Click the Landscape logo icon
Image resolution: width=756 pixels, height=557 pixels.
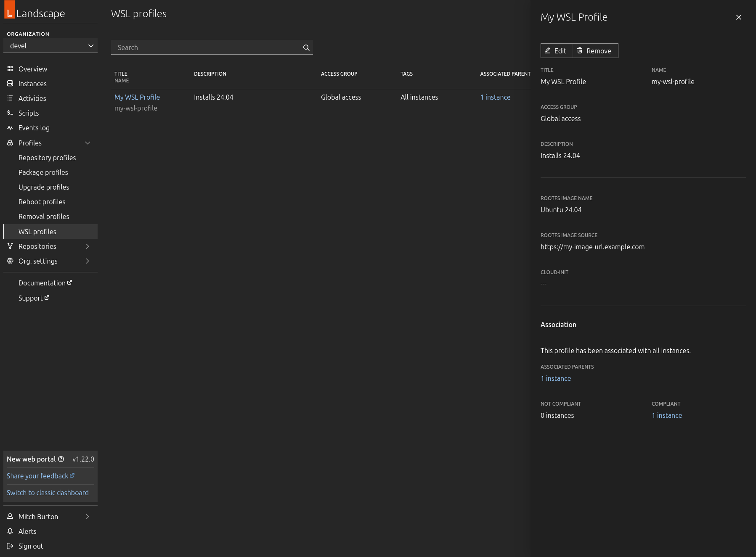[x=9, y=10]
